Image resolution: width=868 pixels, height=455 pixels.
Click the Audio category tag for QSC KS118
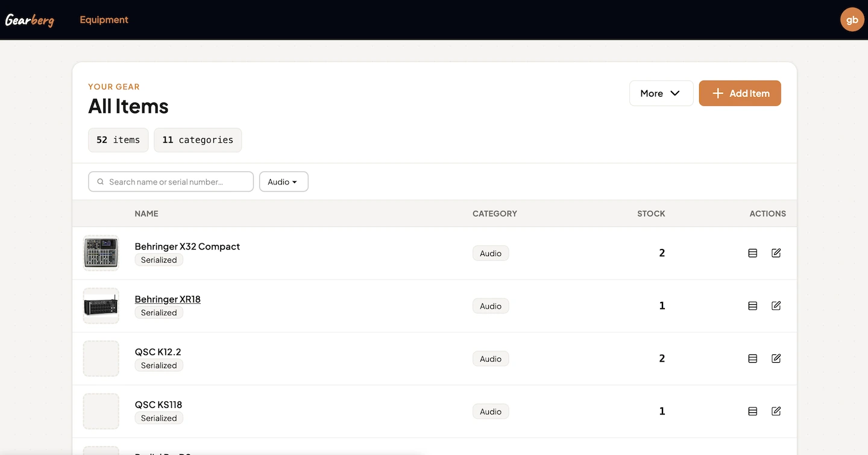tap(491, 412)
